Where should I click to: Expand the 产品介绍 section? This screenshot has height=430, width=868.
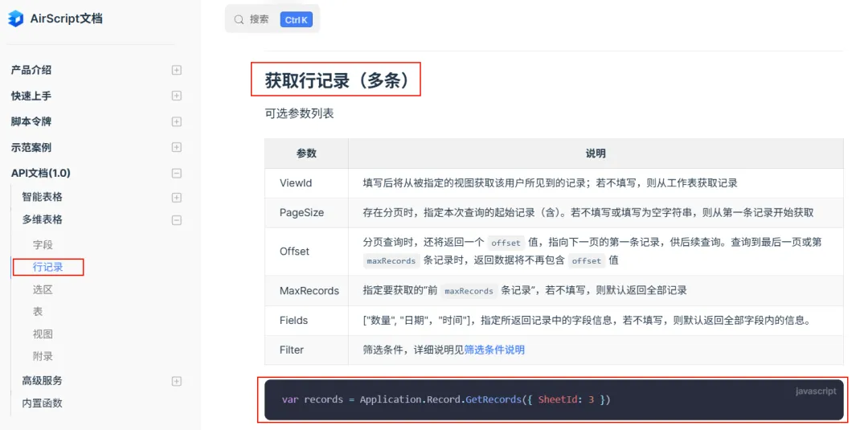pos(177,70)
